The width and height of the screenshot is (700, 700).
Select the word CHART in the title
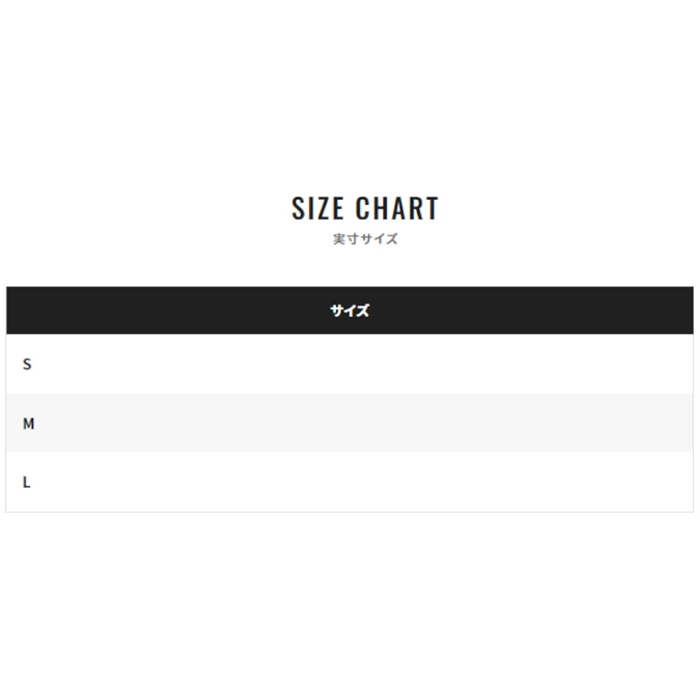[397, 208]
